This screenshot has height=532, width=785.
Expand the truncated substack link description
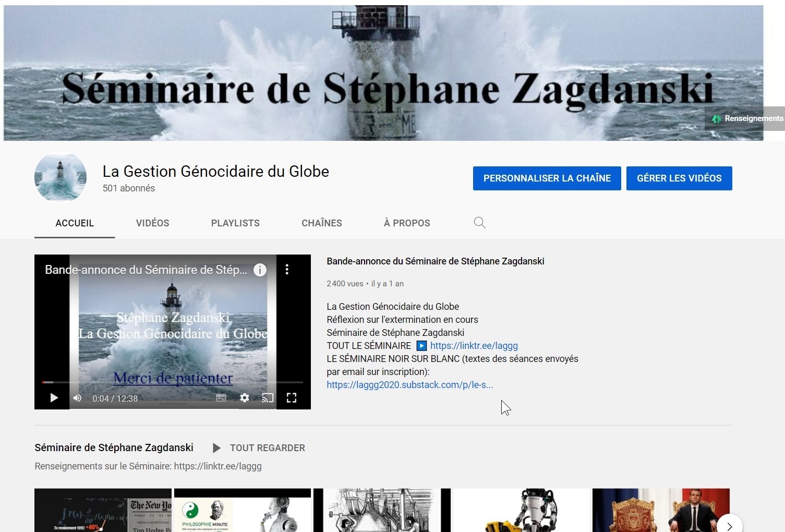click(410, 384)
